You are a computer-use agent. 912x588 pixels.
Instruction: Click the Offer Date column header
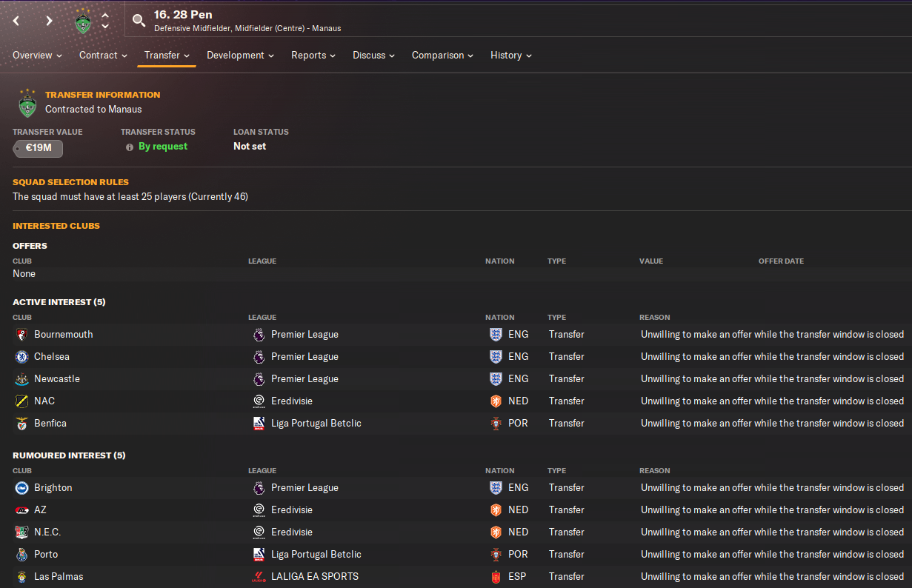pos(781,261)
